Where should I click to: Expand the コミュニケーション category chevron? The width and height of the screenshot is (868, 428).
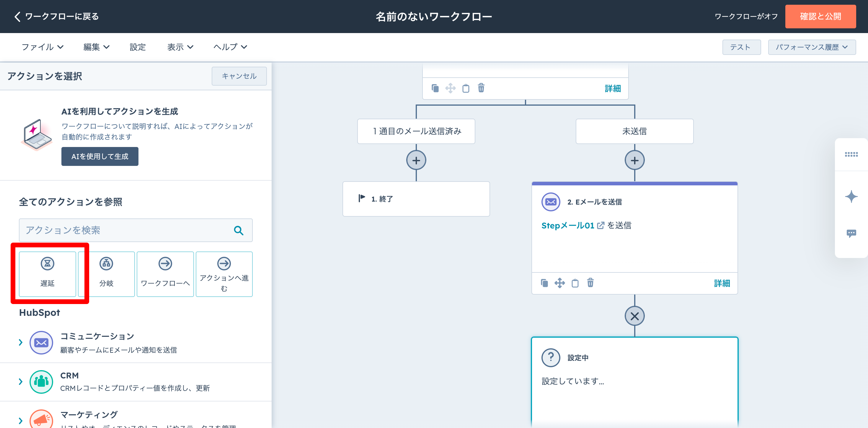(x=21, y=343)
